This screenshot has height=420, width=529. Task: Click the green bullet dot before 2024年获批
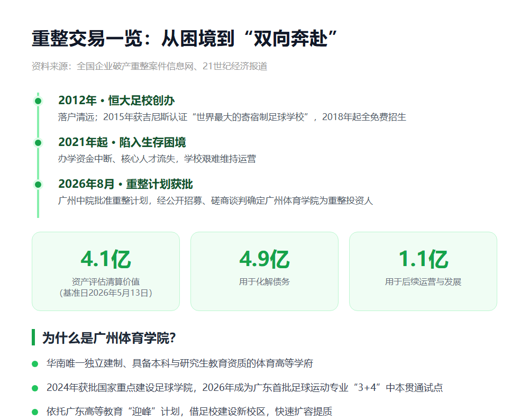35,388
